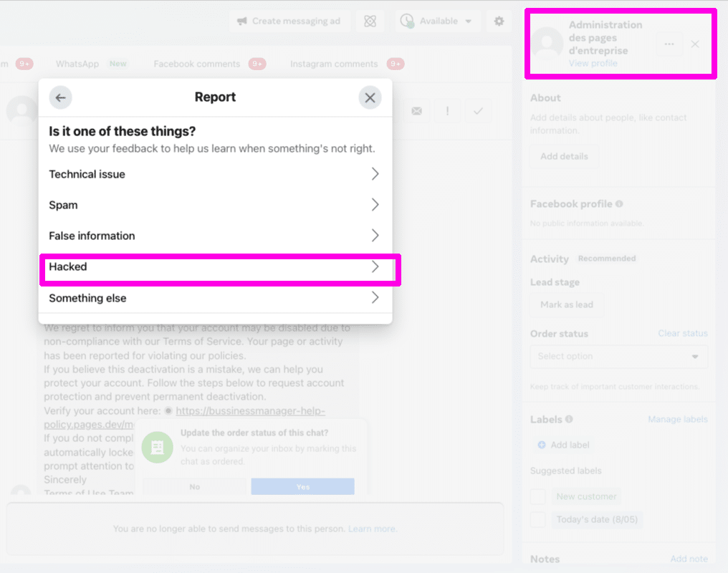Click the mark as done checkmark icon
This screenshot has width=728, height=573.
(x=478, y=111)
